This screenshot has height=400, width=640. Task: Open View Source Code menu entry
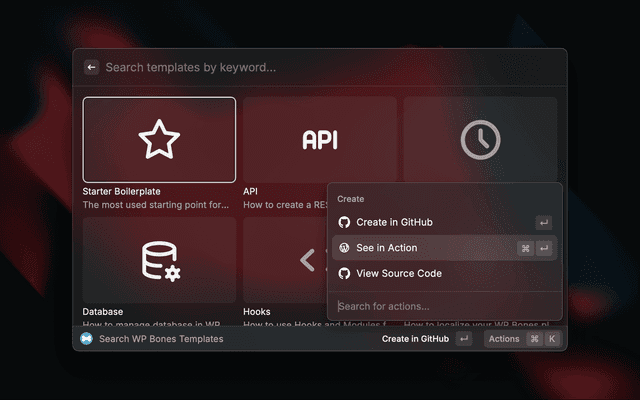399,274
